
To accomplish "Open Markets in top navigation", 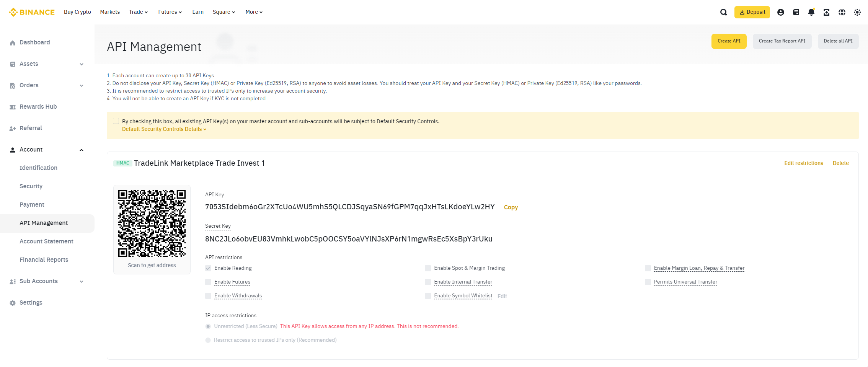I will point(110,12).
